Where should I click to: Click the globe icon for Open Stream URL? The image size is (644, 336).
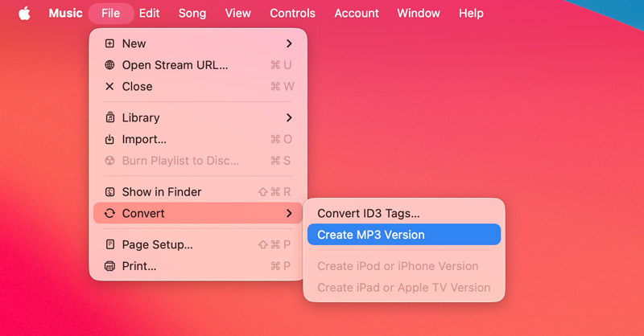[109, 65]
